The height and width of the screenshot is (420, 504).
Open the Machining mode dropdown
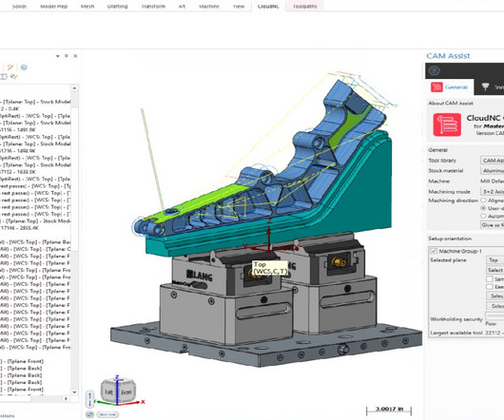(492, 191)
